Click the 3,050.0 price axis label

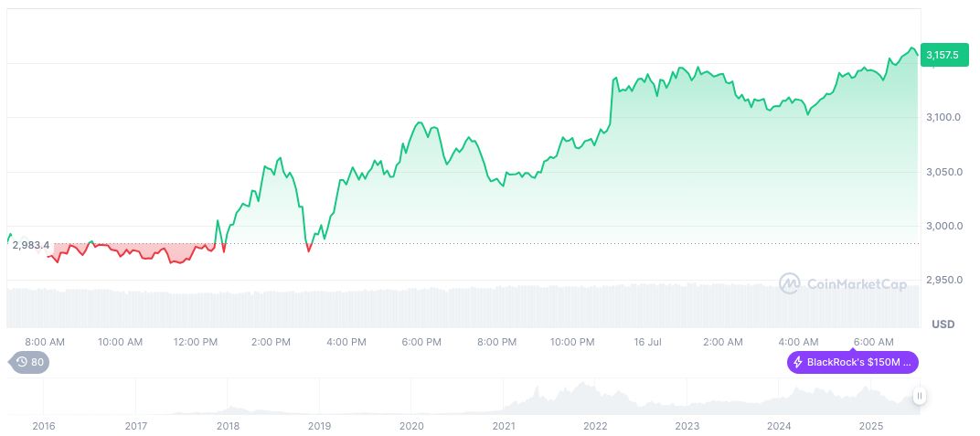tap(943, 172)
